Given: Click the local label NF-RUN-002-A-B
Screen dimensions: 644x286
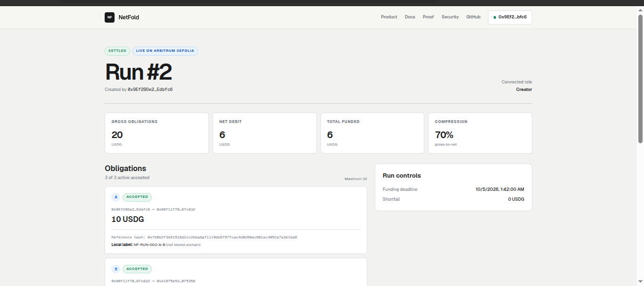Looking at the screenshot, I should pos(149,245).
